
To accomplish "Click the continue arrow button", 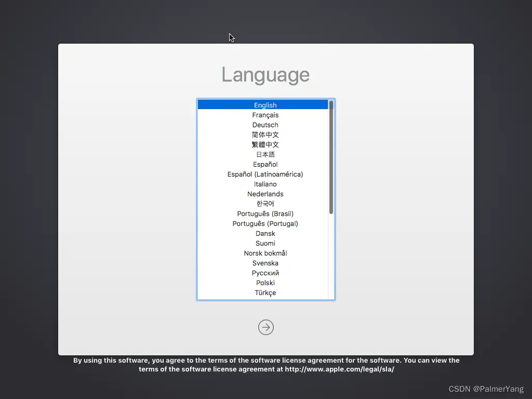I will (x=265, y=327).
